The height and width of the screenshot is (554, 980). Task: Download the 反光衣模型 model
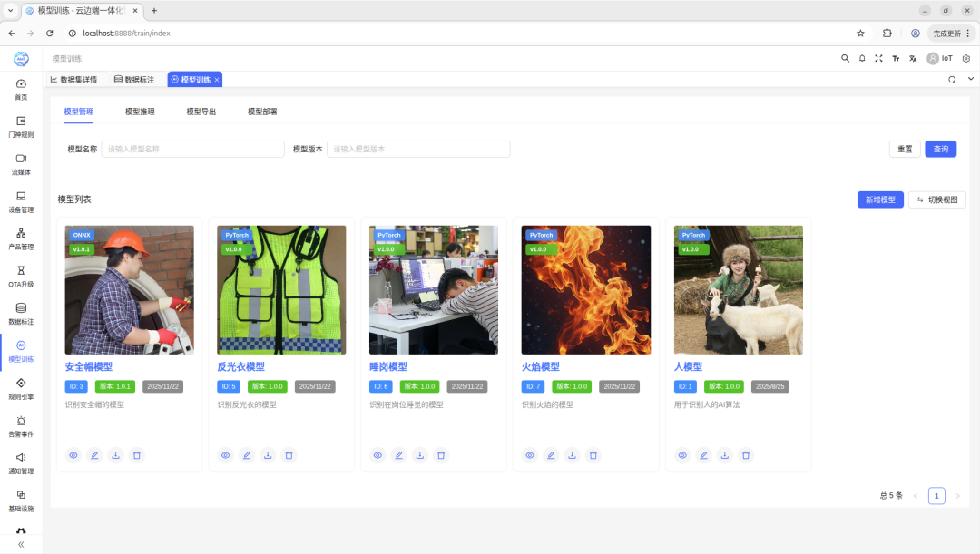coord(268,455)
